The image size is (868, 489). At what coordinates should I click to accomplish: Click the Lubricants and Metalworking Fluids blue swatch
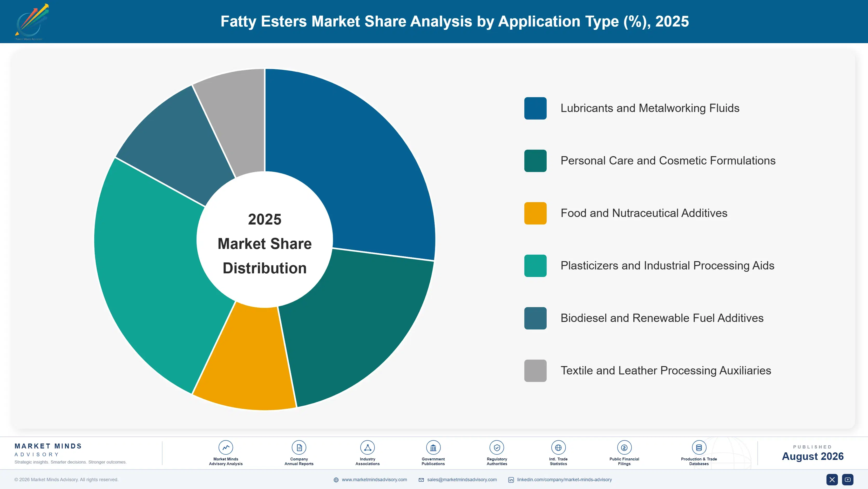535,108
